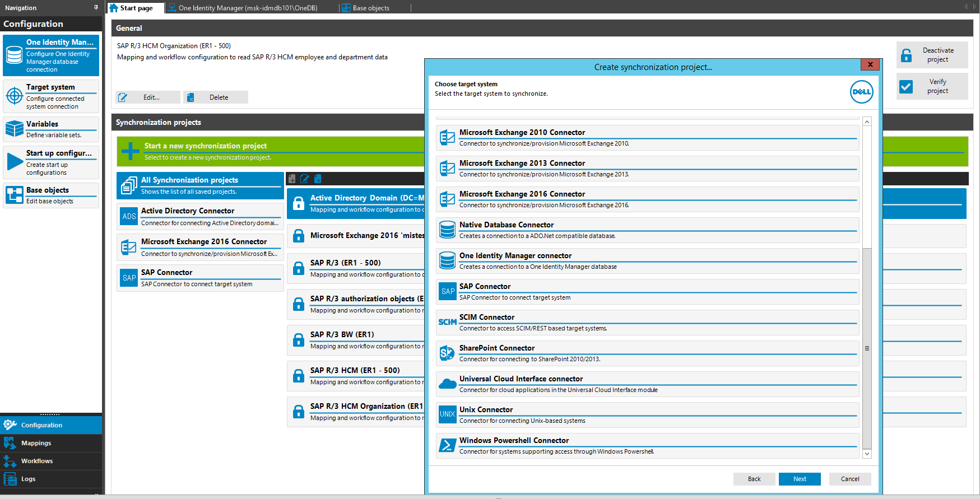Click the Base objects navigation icon

[x=14, y=195]
